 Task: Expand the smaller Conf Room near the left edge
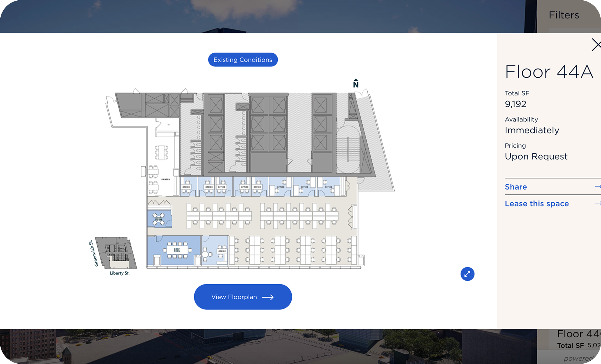[x=159, y=219]
